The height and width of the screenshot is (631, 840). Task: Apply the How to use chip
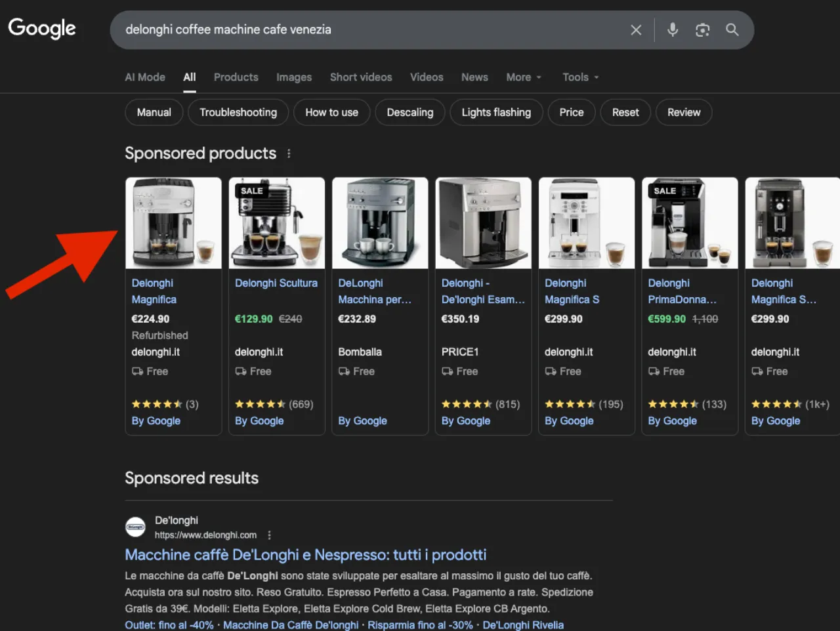(332, 112)
